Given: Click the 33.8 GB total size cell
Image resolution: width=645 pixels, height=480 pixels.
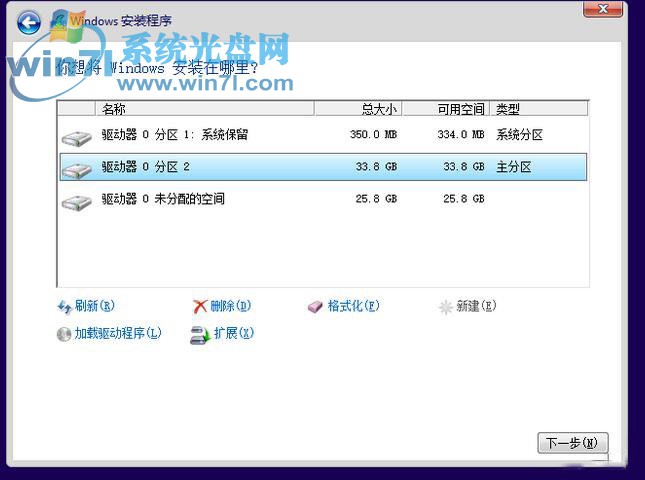Looking at the screenshot, I should tap(376, 167).
